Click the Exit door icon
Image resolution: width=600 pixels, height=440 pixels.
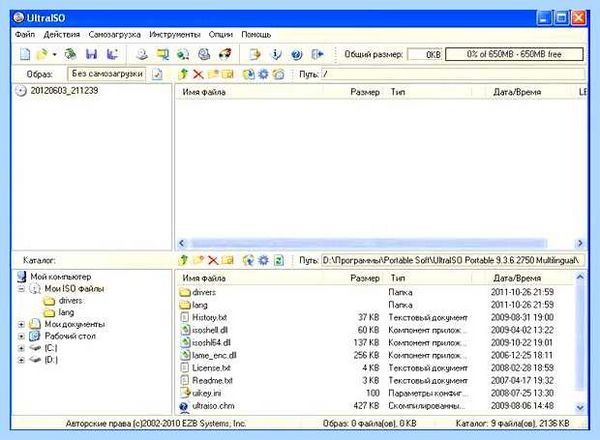(x=317, y=54)
